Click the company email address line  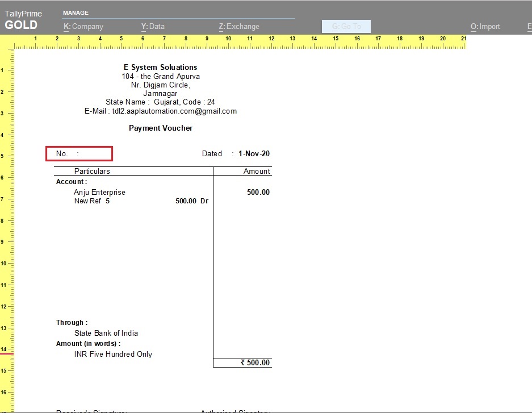pyautogui.click(x=161, y=111)
